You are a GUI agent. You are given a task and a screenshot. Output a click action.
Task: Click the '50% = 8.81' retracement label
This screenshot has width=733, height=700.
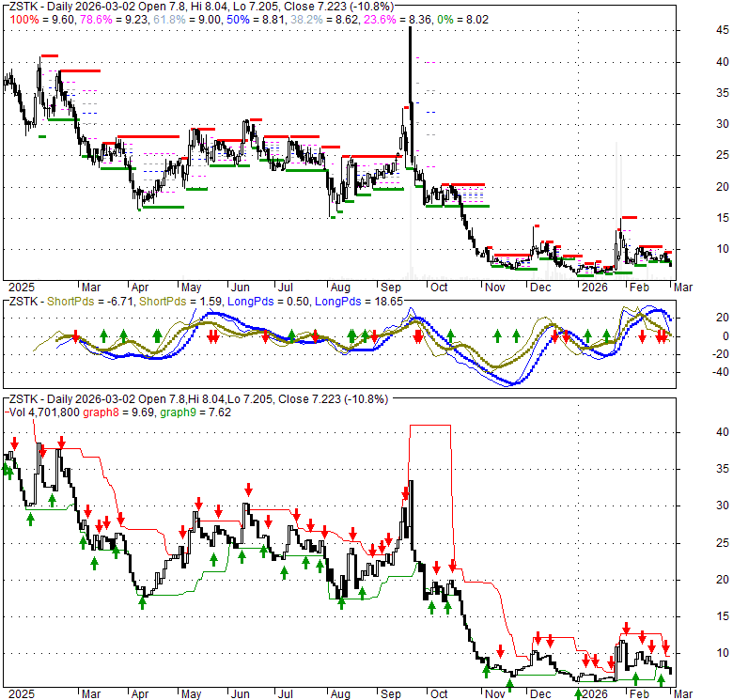256,20
